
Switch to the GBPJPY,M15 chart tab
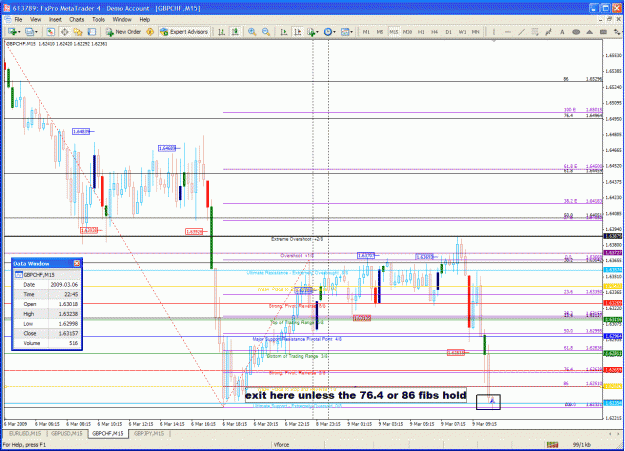(x=149, y=433)
